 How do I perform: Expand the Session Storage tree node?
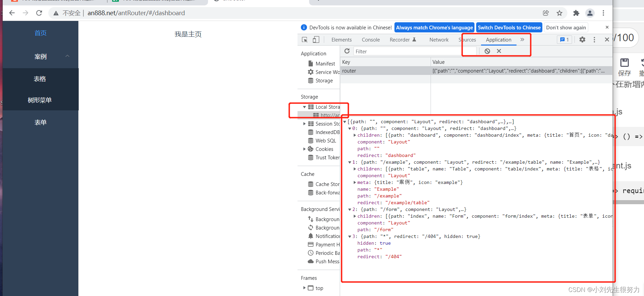[304, 124]
